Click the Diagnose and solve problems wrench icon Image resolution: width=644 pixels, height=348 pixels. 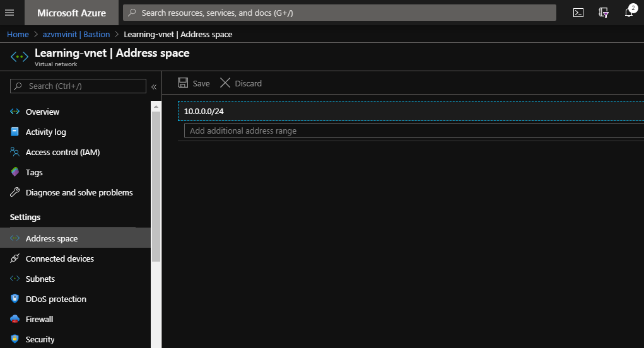coord(15,192)
